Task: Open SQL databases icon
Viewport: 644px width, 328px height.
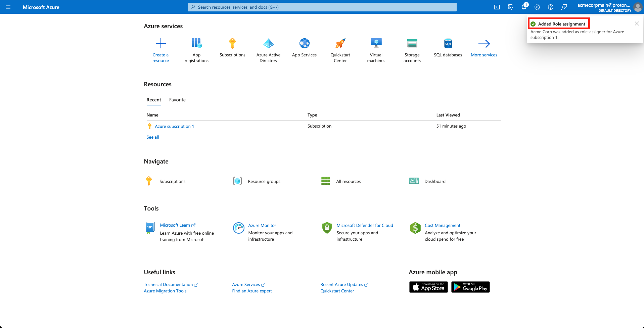Action: (x=448, y=43)
